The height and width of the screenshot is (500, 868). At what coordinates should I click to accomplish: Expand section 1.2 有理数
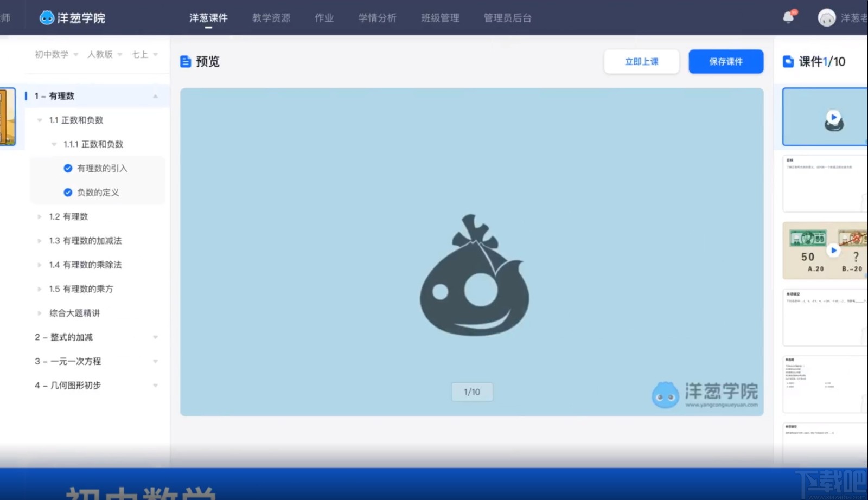(40, 216)
